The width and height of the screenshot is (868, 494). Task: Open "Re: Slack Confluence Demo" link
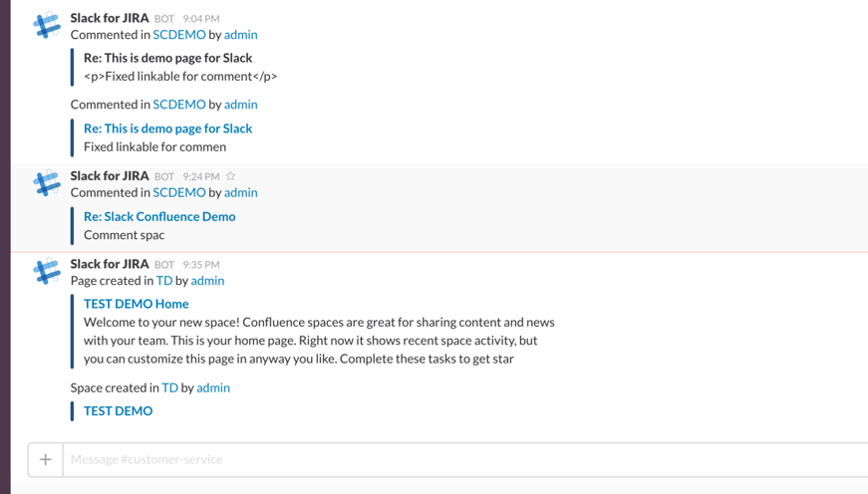[159, 216]
